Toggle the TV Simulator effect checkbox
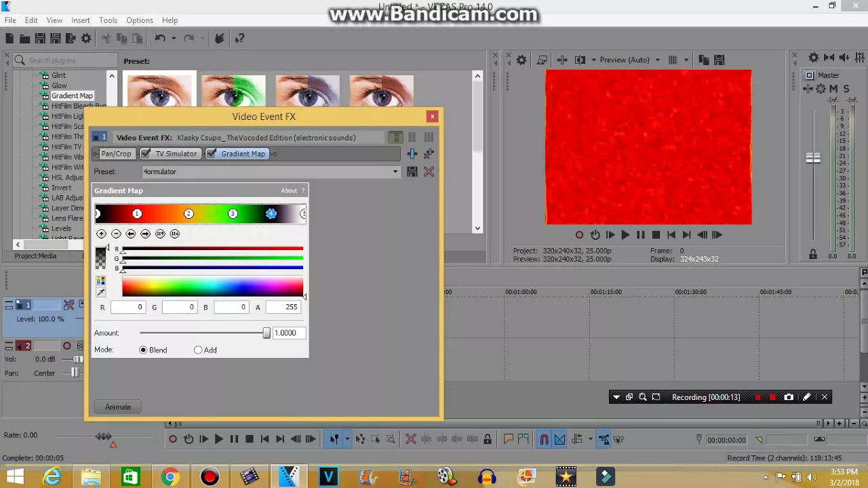 click(x=144, y=154)
